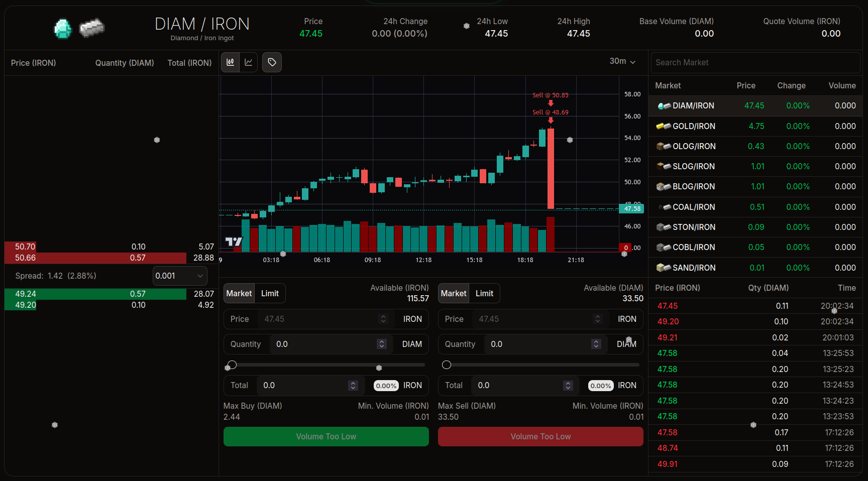868x481 pixels.
Task: Click the red Volume Too Low sell button
Action: point(540,437)
